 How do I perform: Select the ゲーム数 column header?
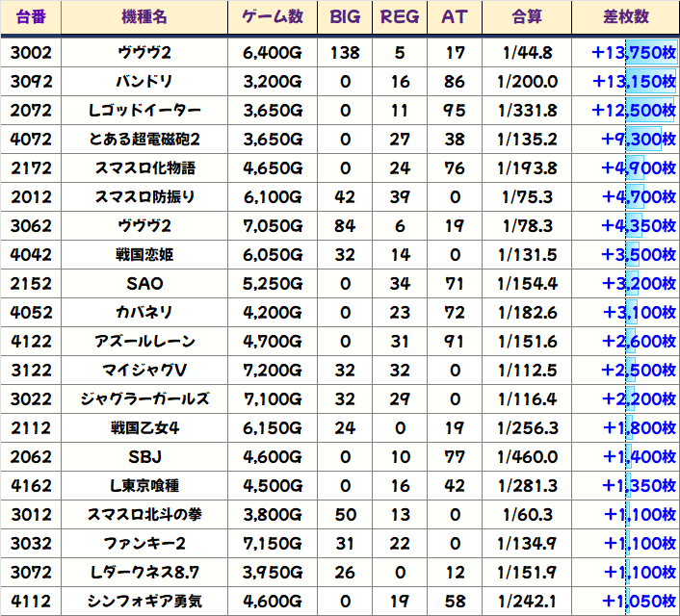click(x=273, y=17)
